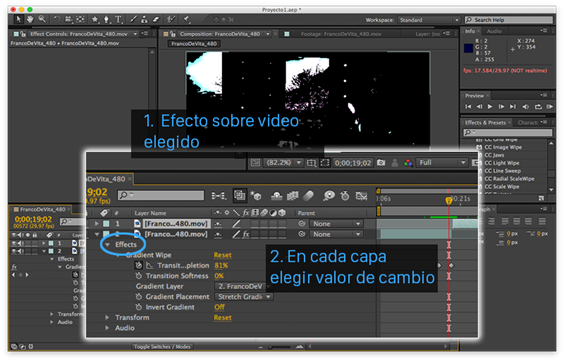Select the Rotation tool

(56, 19)
